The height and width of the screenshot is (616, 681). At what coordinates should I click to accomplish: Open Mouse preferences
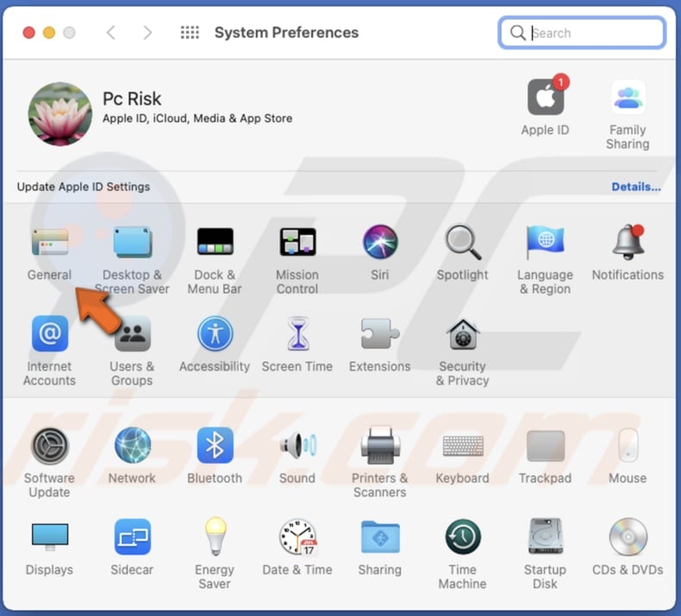(x=628, y=445)
